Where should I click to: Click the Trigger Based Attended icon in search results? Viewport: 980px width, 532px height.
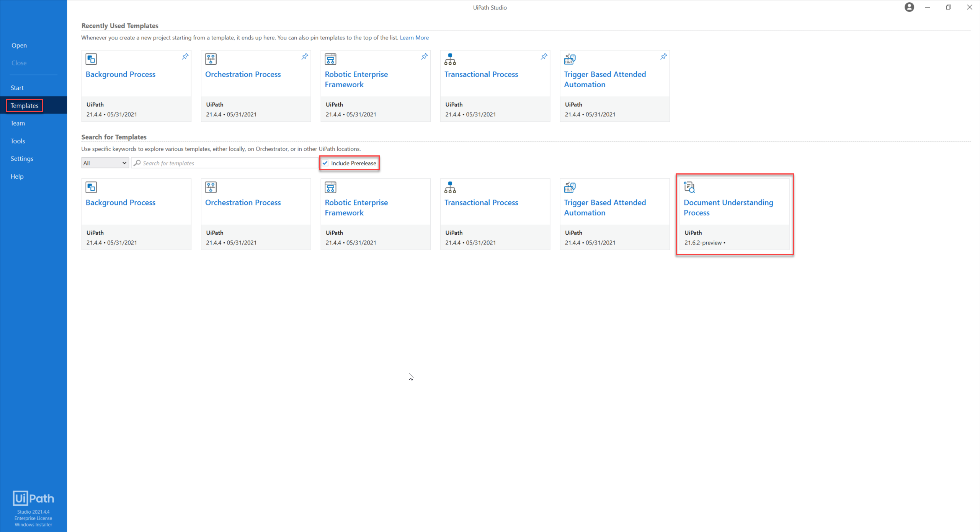point(570,187)
